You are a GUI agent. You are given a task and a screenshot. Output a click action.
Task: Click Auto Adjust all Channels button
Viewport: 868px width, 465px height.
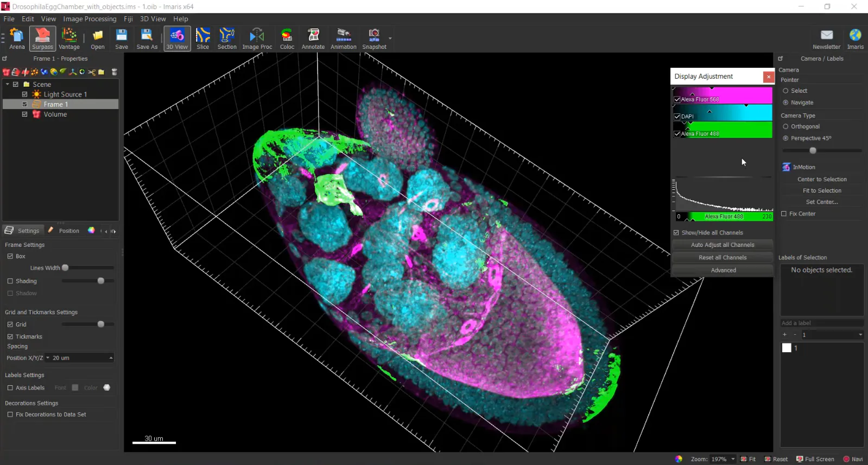pyautogui.click(x=723, y=245)
